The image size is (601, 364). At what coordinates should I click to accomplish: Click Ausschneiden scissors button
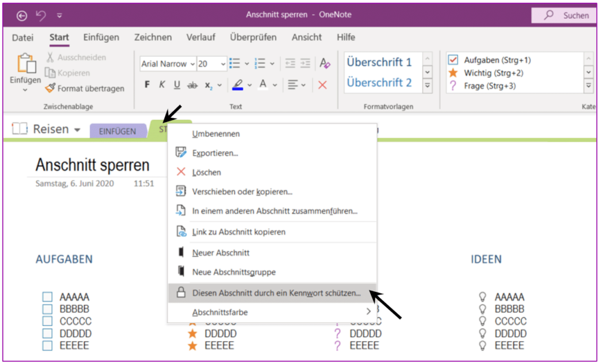tap(76, 57)
